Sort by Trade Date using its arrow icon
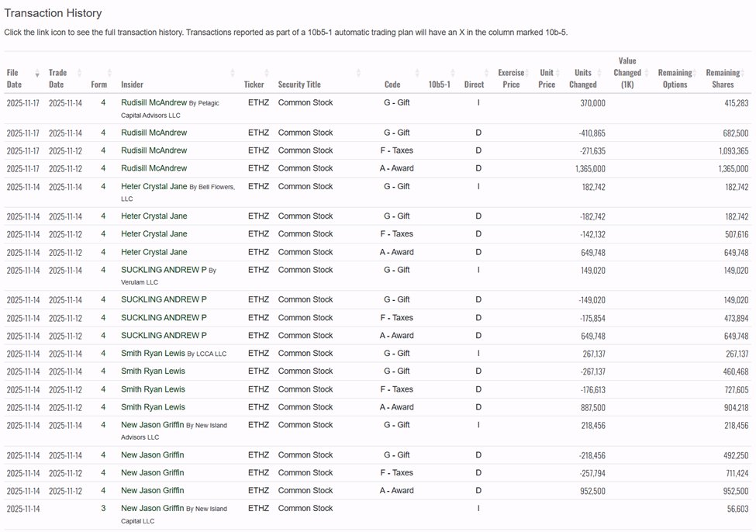 click(x=79, y=74)
